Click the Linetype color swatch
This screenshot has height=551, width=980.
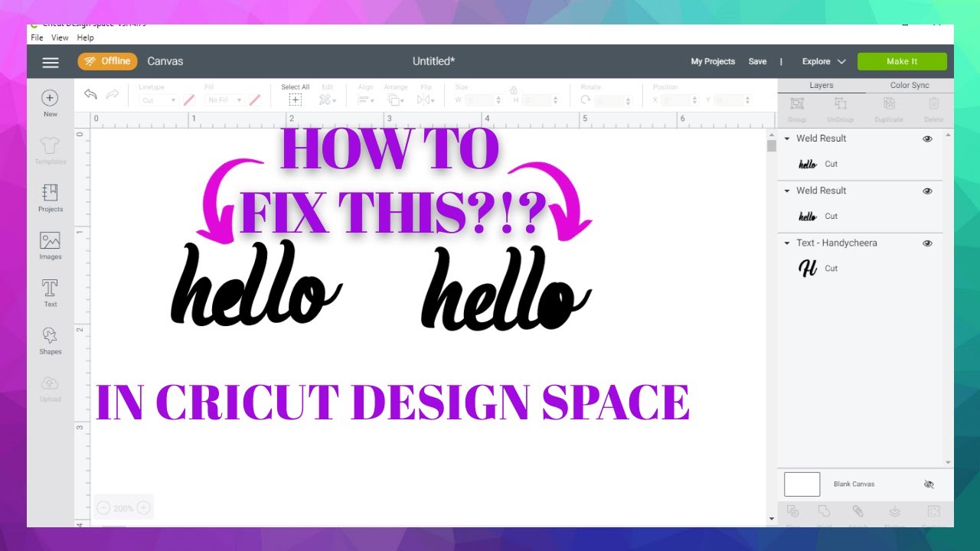coord(189,100)
